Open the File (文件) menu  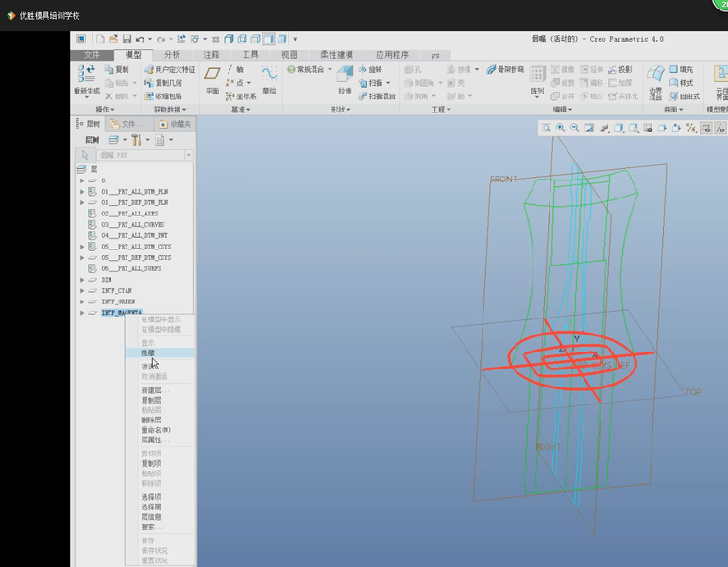pos(92,55)
